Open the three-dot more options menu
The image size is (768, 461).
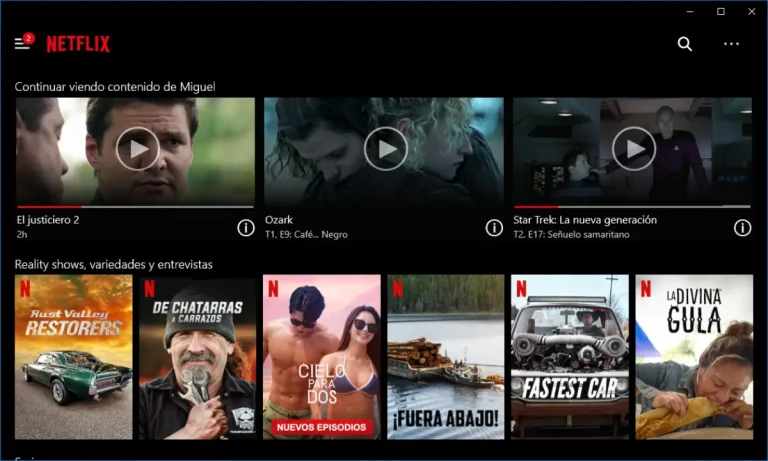point(731,44)
